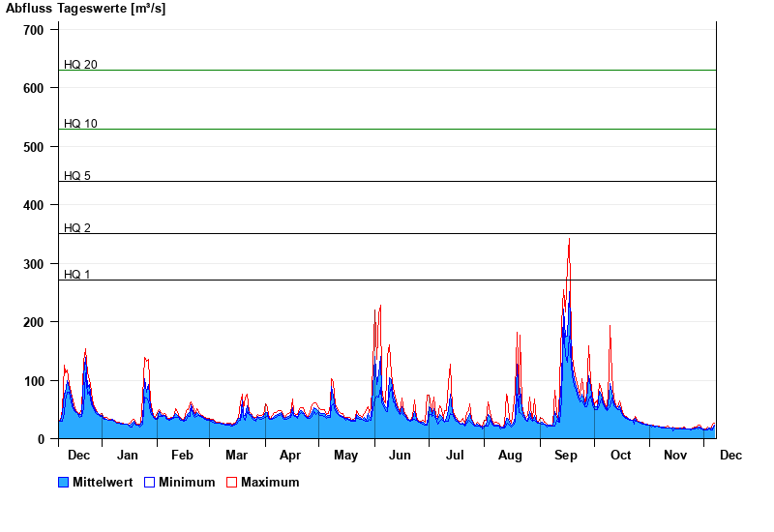The width and height of the screenshot is (774, 532).
Task: Click the Abfluss Tageswerte chart title
Action: coord(85,9)
